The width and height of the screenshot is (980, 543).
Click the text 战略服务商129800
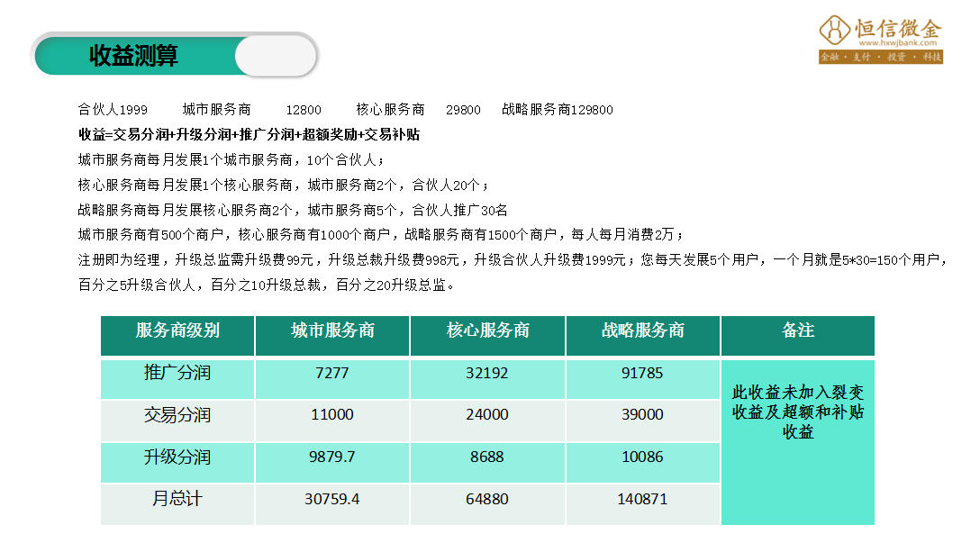coord(558,110)
